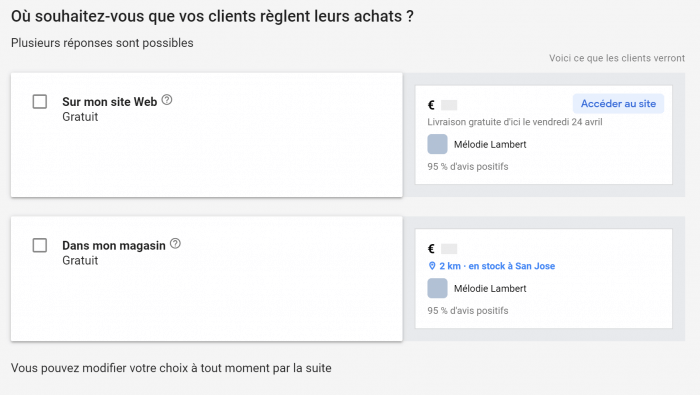Select the 'Dans mon magasin' label
Viewport: 700px width, 395px height.
point(114,245)
